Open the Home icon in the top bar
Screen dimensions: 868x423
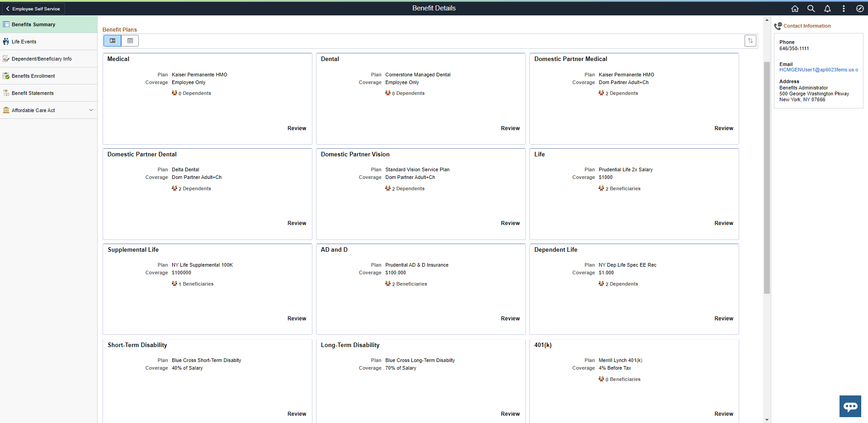coord(795,8)
